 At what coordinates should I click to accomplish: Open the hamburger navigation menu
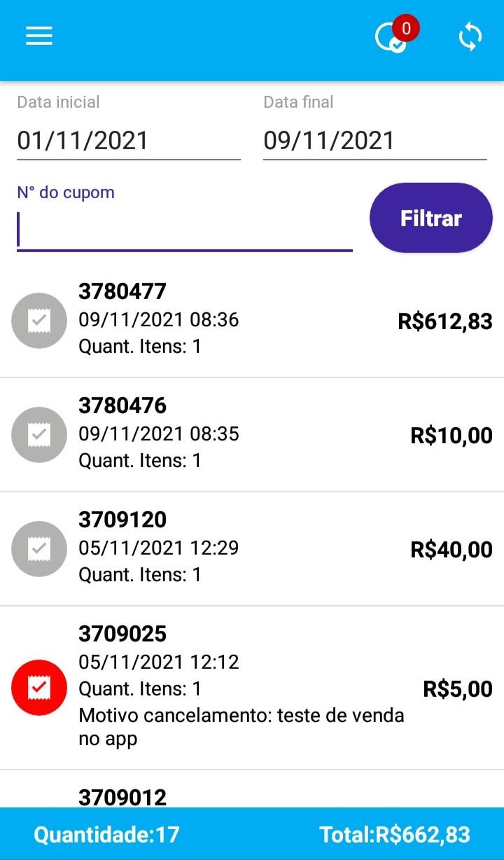(x=39, y=36)
